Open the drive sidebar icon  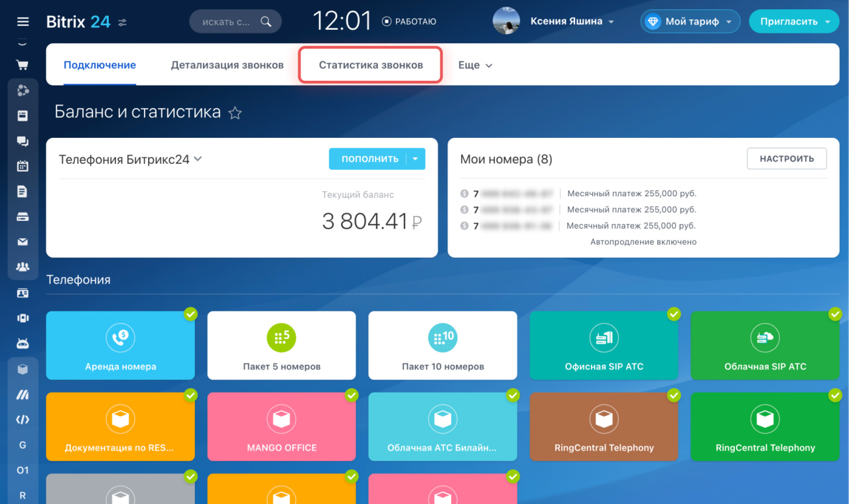tap(23, 216)
